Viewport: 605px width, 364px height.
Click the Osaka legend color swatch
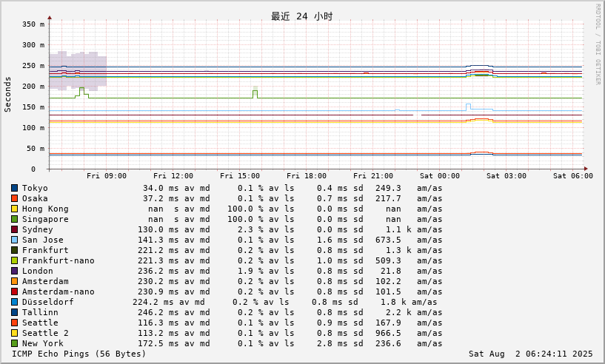pos(14,198)
